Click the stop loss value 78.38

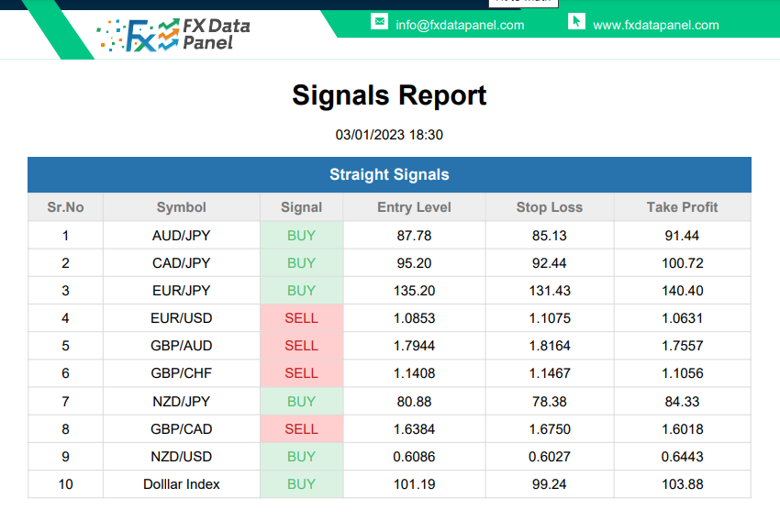click(550, 402)
